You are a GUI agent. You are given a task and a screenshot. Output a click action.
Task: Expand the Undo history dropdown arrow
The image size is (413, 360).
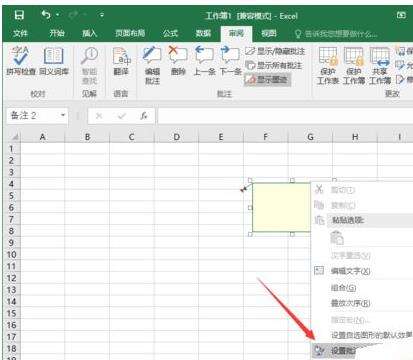coord(58,15)
